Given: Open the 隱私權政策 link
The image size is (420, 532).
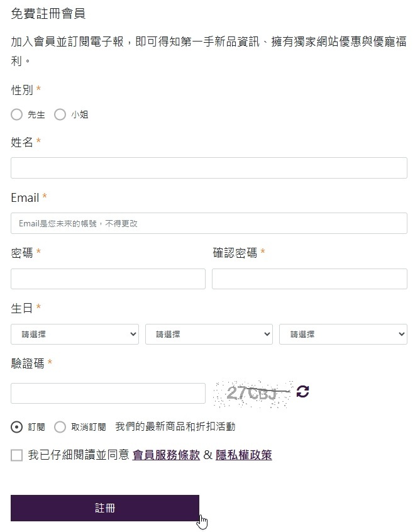Looking at the screenshot, I should (x=244, y=455).
